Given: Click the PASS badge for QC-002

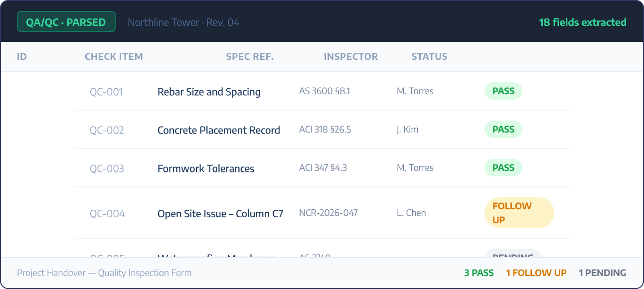Looking at the screenshot, I should tap(503, 130).
